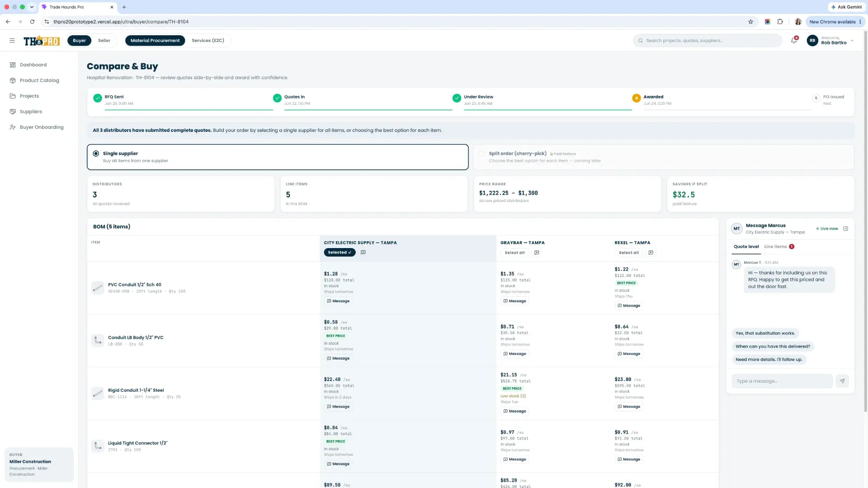Message Rexel about Conduit LB Body $0.64

[629, 354]
